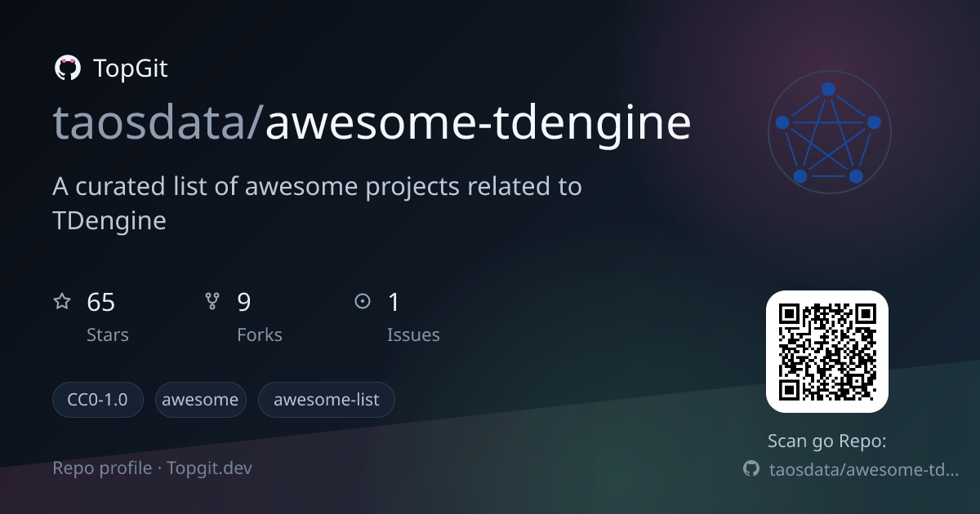Click the Stars label
Viewport: 980px width, 514px height.
coord(108,335)
